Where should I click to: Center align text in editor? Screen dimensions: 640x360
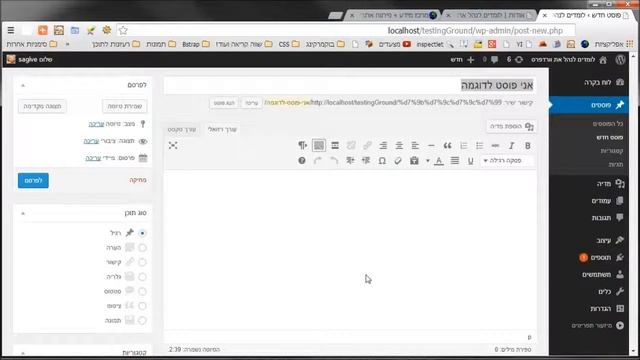(399, 146)
